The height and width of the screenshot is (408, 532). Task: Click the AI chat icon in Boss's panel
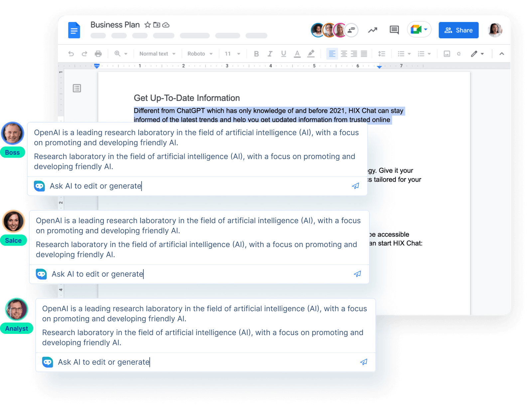[40, 186]
